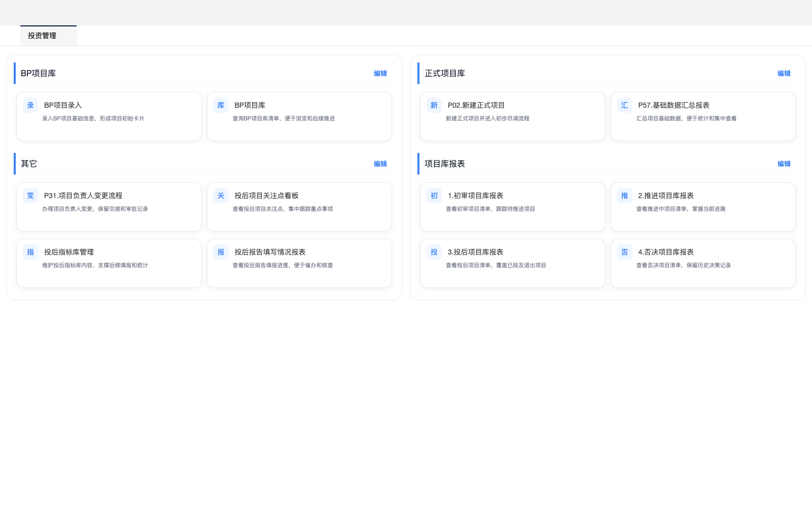Click the 初 icon for 1.初审项目库报表
Image resolution: width=812 pixels, height=508 pixels.
click(x=434, y=196)
